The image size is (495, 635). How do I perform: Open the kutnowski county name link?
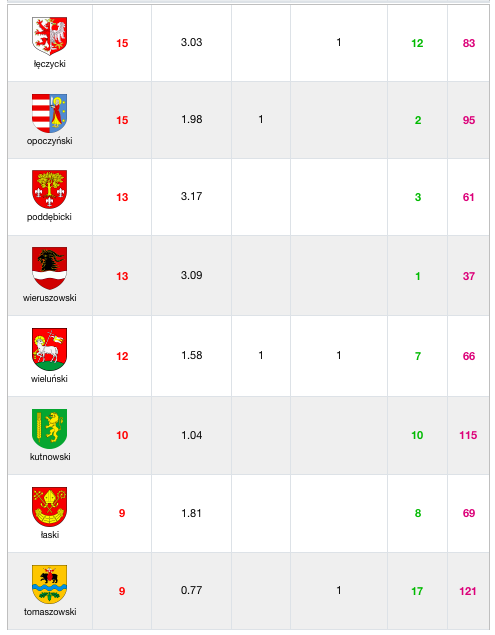point(50,457)
